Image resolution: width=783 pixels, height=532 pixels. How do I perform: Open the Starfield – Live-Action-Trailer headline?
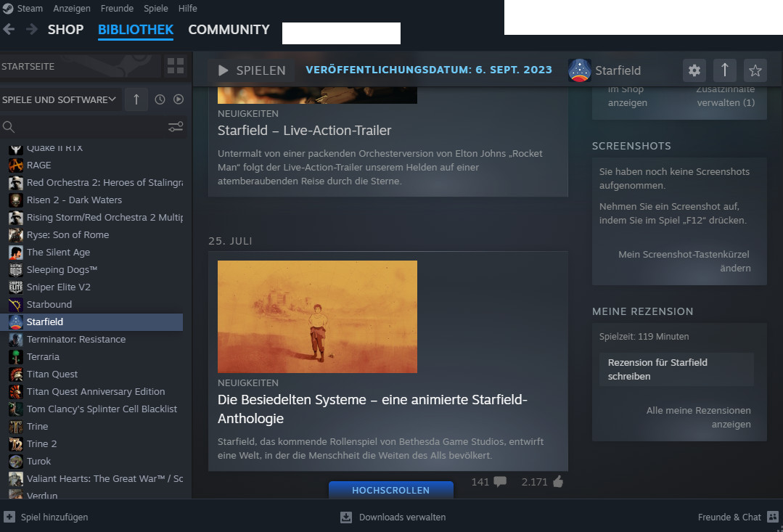point(304,131)
